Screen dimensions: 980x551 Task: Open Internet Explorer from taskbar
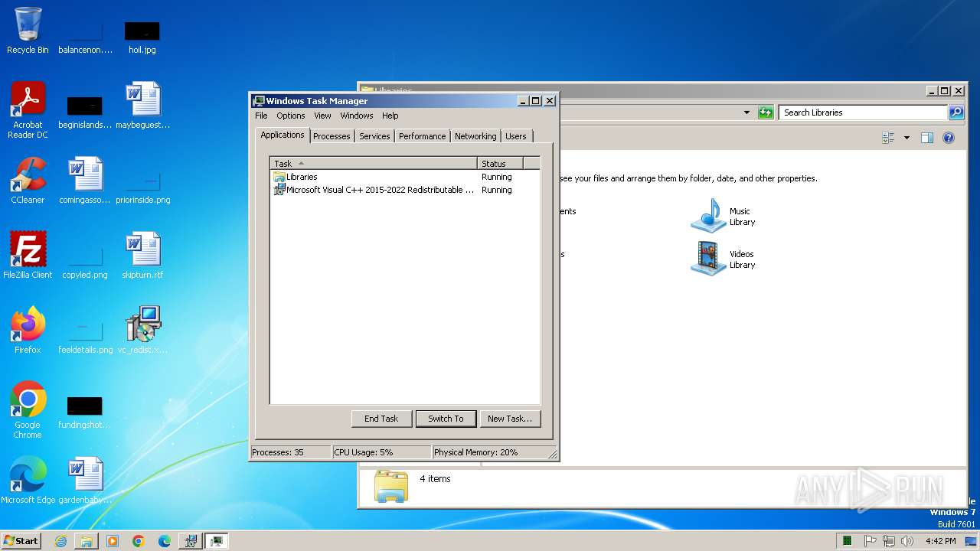tap(60, 541)
